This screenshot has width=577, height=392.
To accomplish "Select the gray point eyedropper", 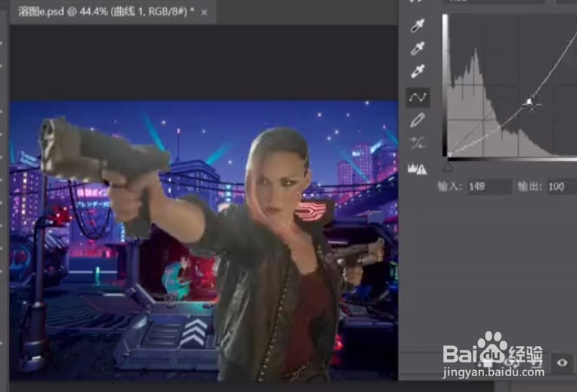I will 418,48.
